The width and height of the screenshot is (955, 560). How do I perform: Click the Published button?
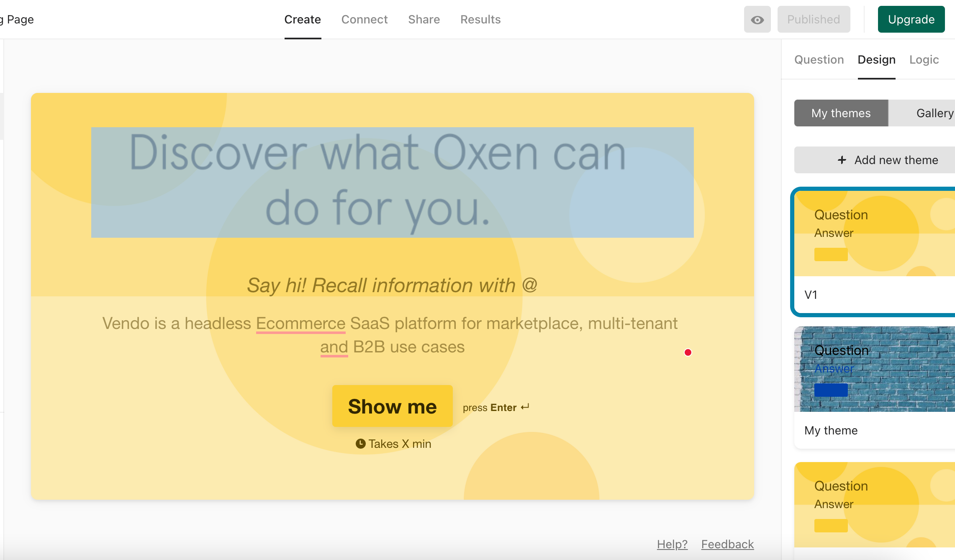coord(814,19)
